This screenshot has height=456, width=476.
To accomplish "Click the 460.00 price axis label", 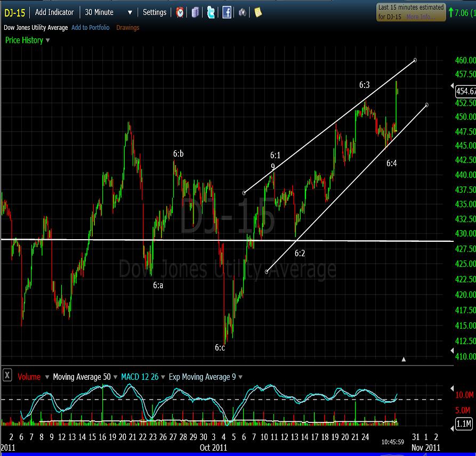I will (465, 60).
